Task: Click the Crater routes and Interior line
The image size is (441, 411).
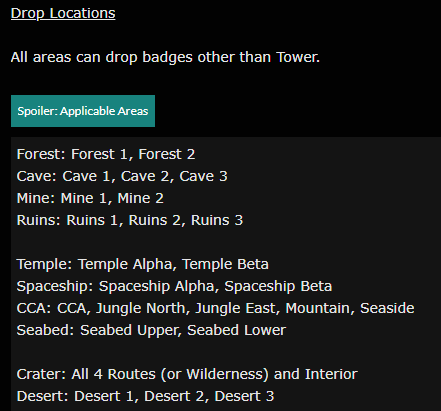Action: click(187, 374)
